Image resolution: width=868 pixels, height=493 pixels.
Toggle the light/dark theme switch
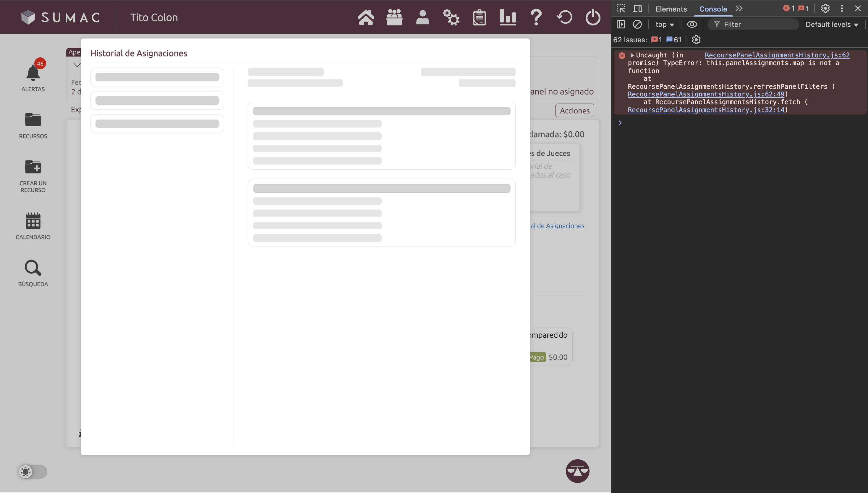click(x=33, y=471)
